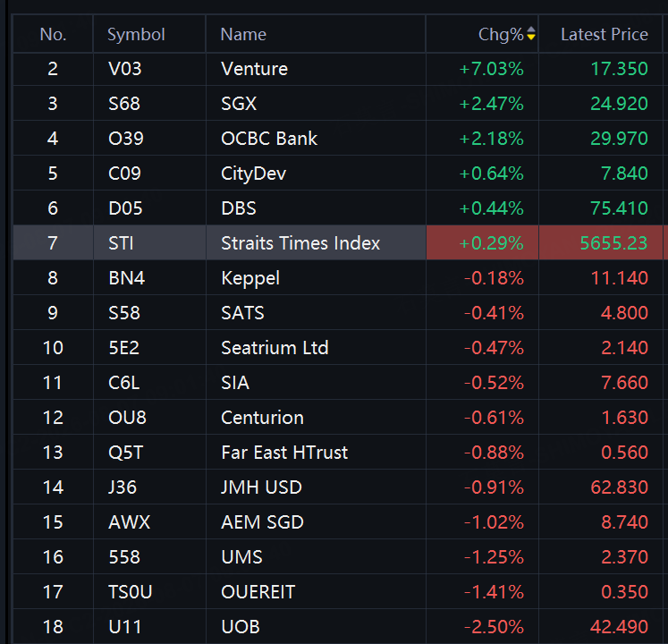Select symbol C09
668x644 pixels.
124,174
